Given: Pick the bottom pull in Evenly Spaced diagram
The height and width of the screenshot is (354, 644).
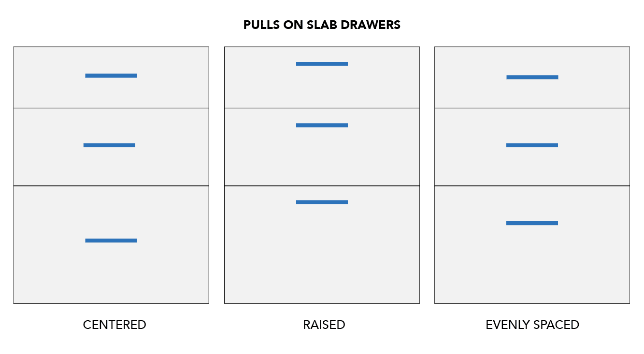Looking at the screenshot, I should 532,223.
